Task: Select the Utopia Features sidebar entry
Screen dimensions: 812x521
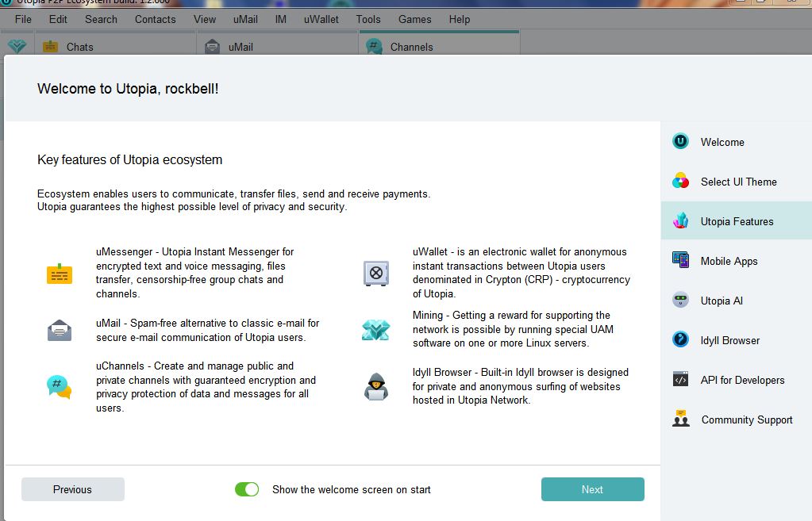Action: pos(737,221)
